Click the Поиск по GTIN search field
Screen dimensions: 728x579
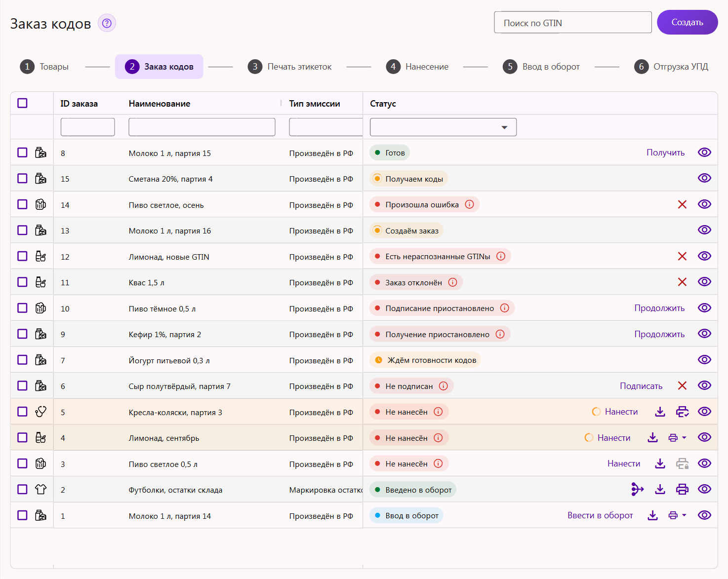[573, 23]
